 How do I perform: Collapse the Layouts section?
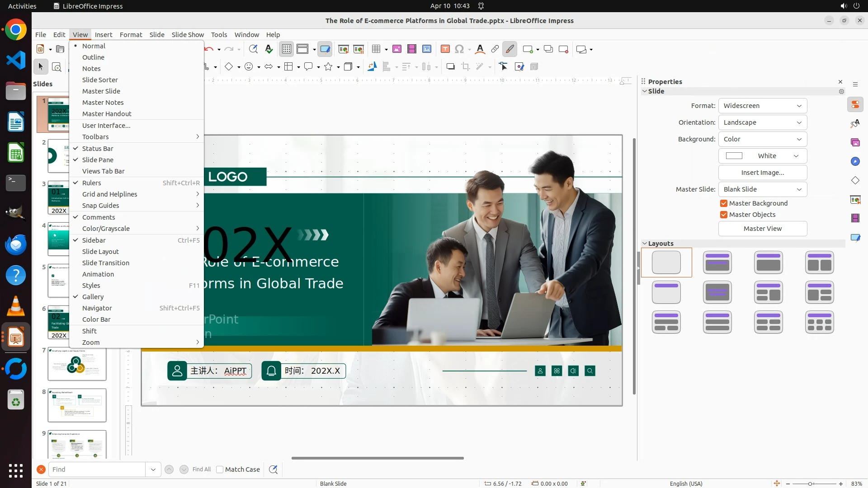point(645,244)
